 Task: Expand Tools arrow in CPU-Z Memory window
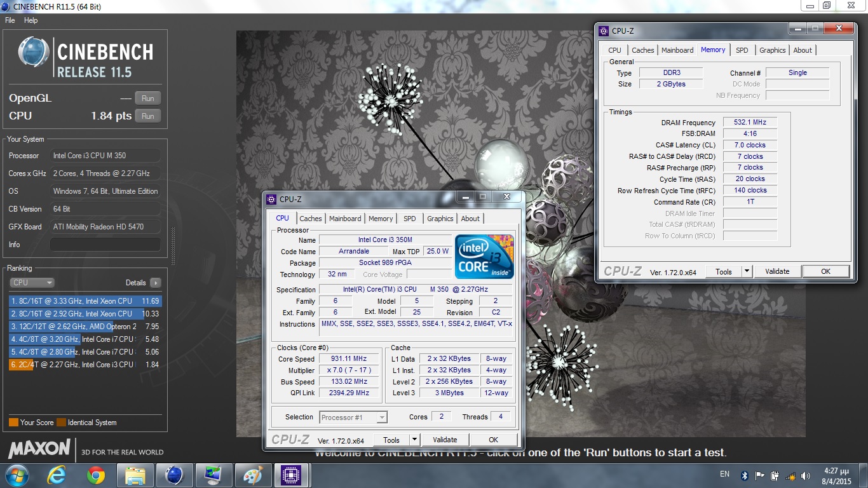[747, 271]
